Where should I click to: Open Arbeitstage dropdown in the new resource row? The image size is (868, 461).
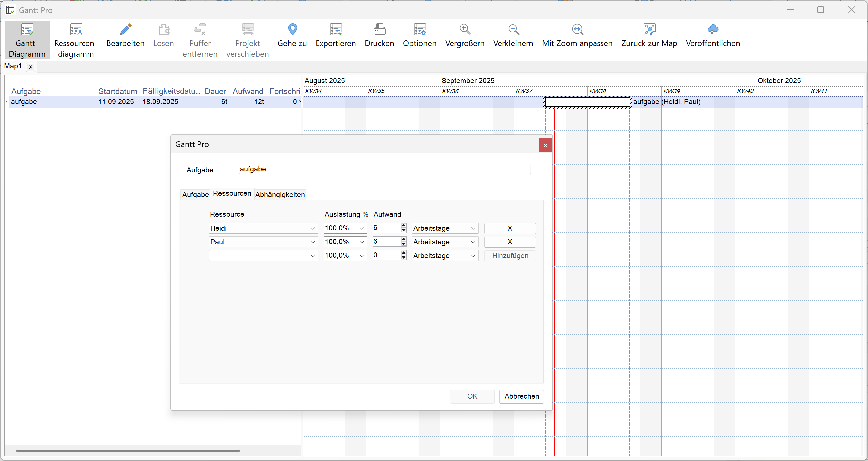[x=473, y=256]
